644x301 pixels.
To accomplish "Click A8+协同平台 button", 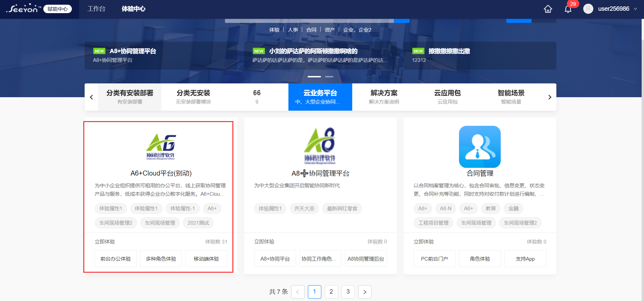I will point(275,259).
